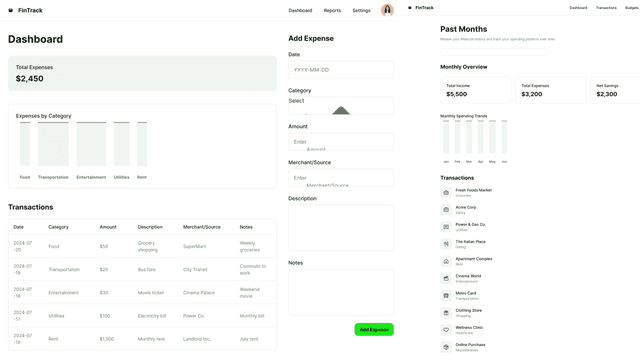Image resolution: width=640 pixels, height=360 pixels.
Task: Open the Category Select dropdown
Action: click(x=341, y=106)
